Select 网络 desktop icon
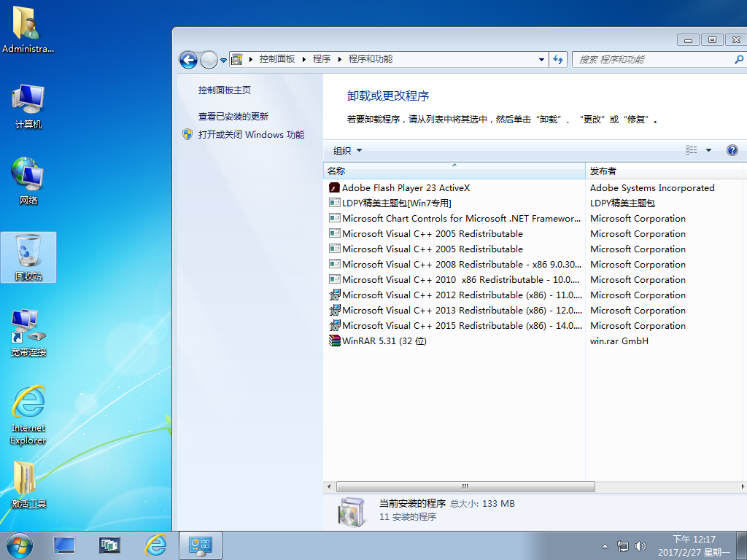This screenshot has height=560, width=747. point(28,181)
